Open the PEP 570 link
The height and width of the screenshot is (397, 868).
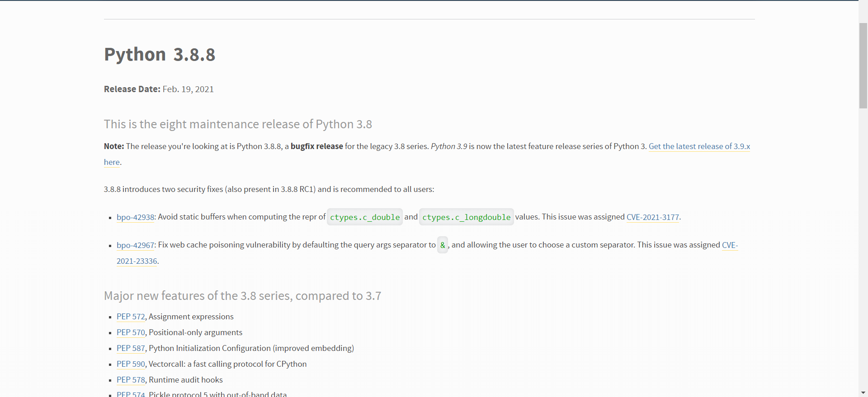pyautogui.click(x=131, y=332)
